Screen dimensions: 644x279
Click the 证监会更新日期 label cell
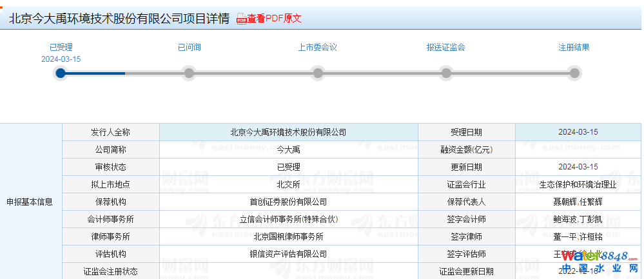click(467, 271)
